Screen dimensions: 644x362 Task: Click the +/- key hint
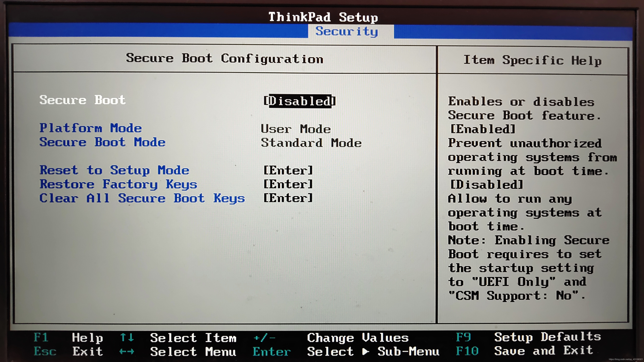(x=264, y=338)
